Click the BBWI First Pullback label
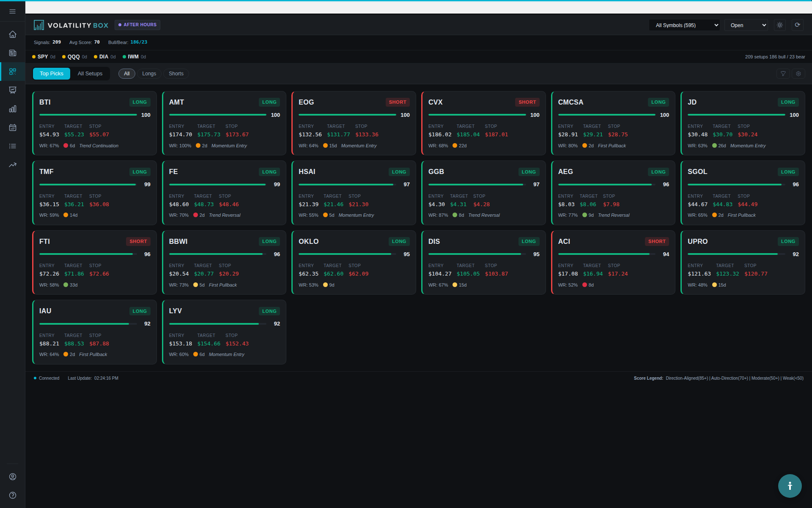This screenshot has width=812, height=508. coord(223,285)
